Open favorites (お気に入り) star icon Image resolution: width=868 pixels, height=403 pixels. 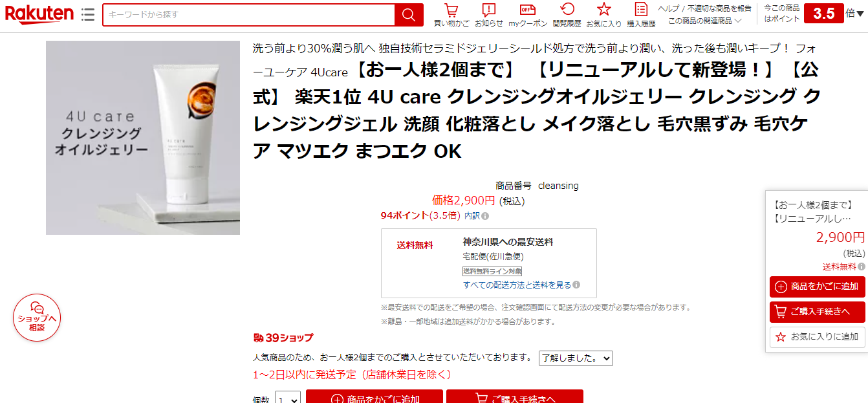604,16
